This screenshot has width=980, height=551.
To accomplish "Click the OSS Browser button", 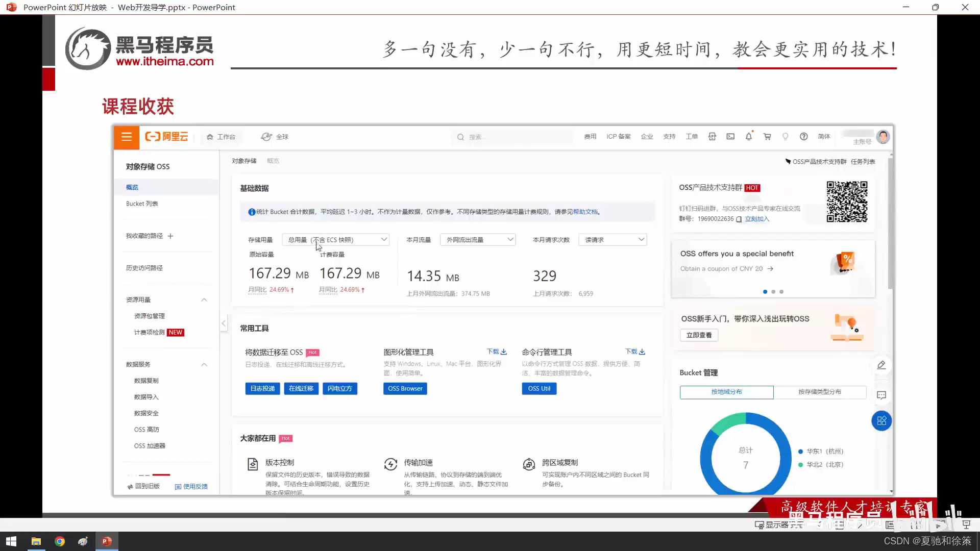I will (405, 389).
